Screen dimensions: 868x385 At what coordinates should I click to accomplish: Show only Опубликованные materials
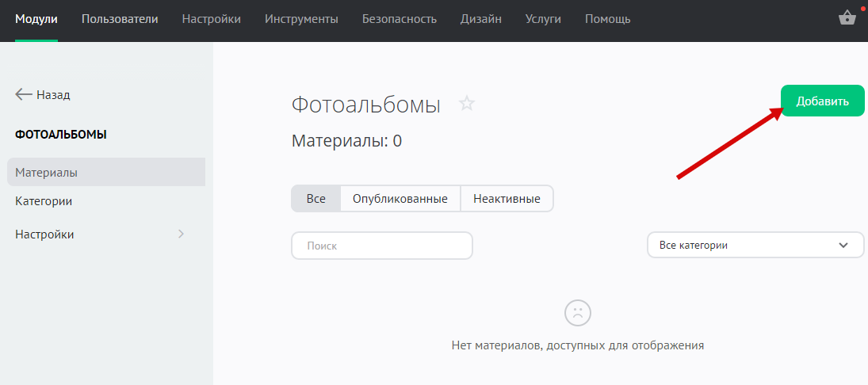[x=400, y=199]
